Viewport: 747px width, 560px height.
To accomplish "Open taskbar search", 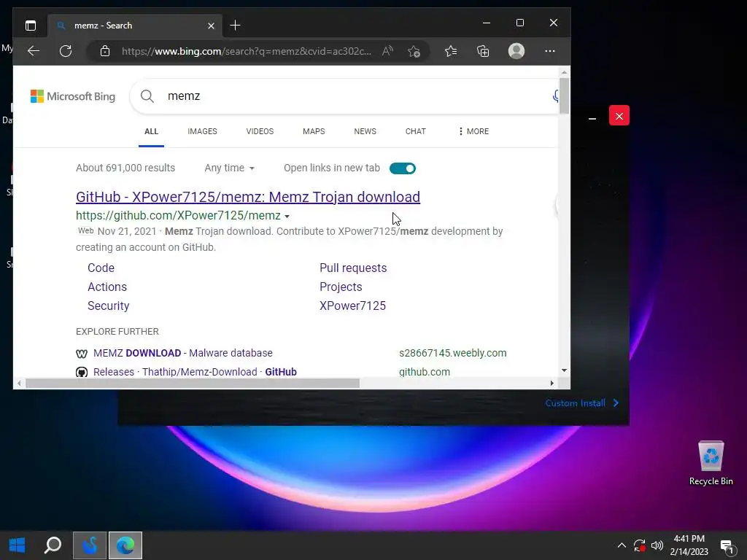I will [53, 545].
